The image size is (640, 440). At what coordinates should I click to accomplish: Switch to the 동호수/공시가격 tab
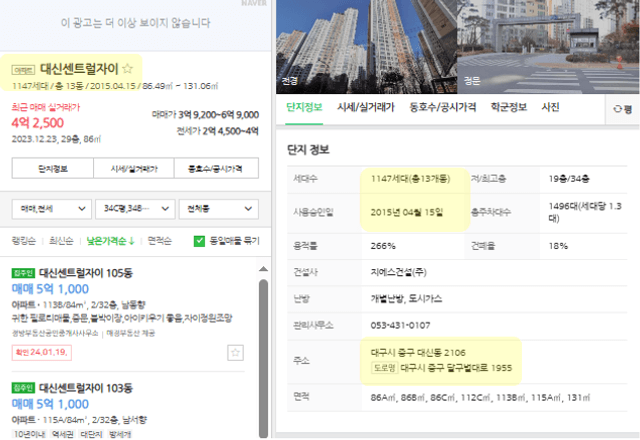pyautogui.click(x=442, y=107)
